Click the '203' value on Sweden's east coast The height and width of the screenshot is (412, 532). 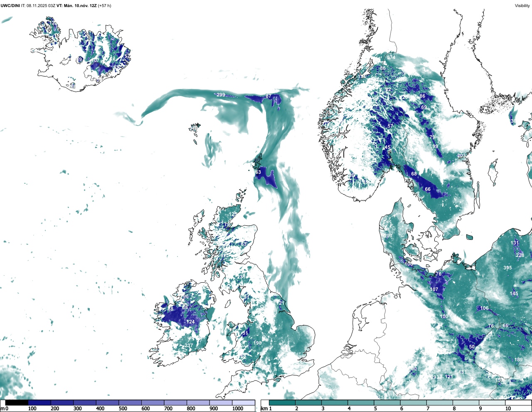tap(461, 155)
